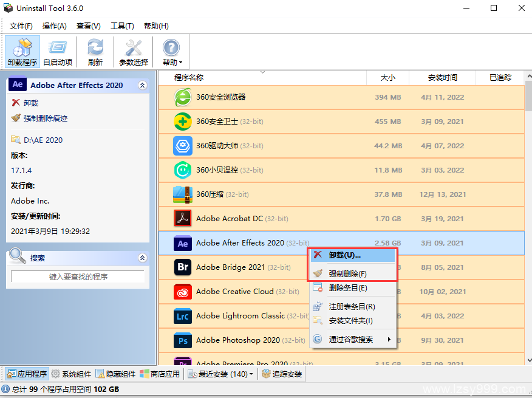Open 参数选择 preferences from toolbar

(x=134, y=52)
